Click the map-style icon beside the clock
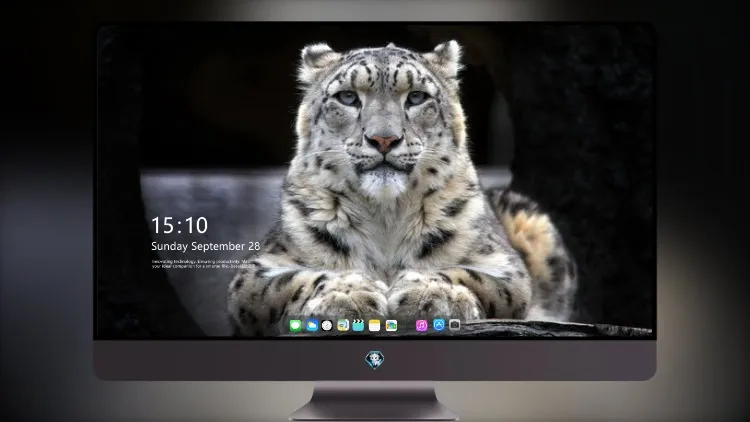Image resolution: width=750 pixels, height=422 pixels. pyautogui.click(x=343, y=326)
